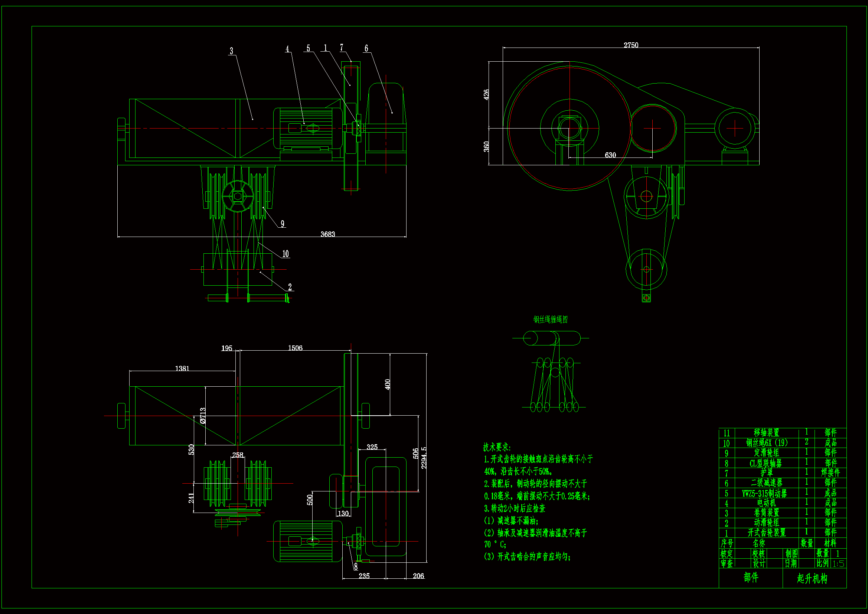Click the 2750 overall width dimension text
The height and width of the screenshot is (614, 868).
coord(631,45)
